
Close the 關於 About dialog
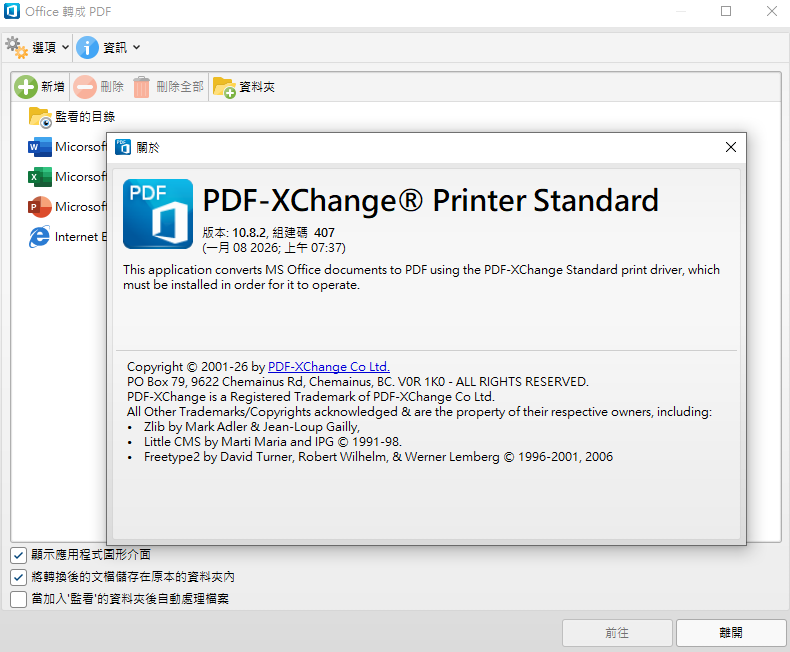tap(731, 147)
